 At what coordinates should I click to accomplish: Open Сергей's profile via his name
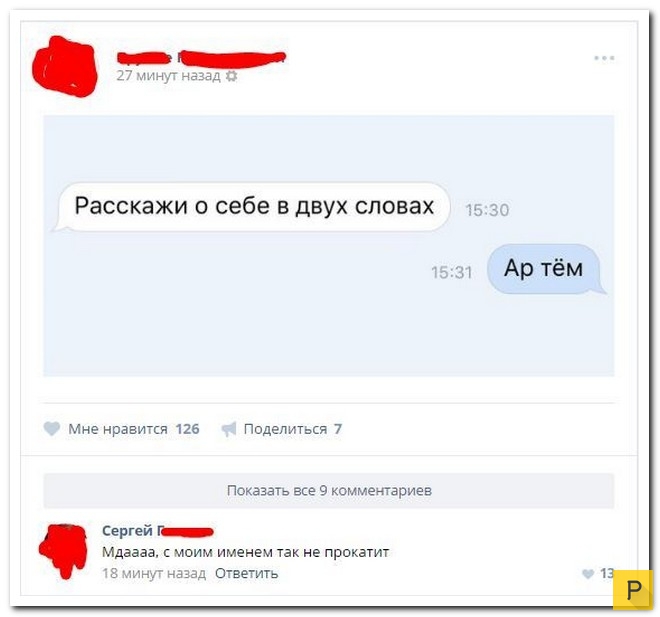coord(158,531)
